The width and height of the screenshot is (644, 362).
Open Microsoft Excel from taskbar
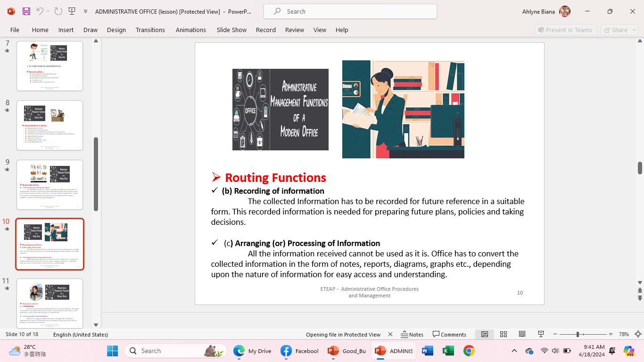[x=448, y=351]
